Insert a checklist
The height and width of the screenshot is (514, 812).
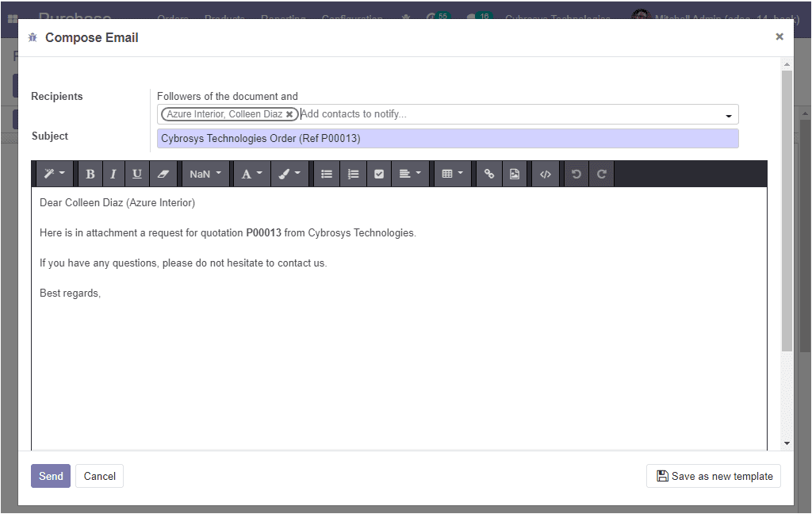tap(379, 174)
